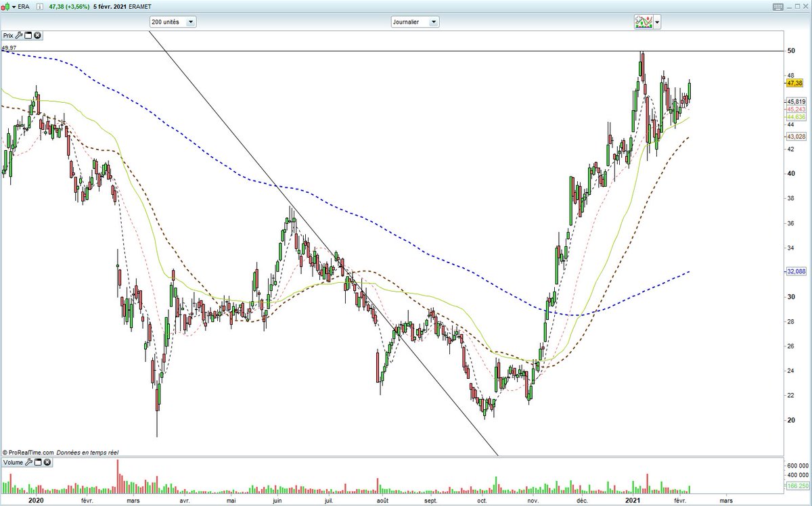Click the 30 price axis label
This screenshot has width=812, height=506.
(790, 297)
